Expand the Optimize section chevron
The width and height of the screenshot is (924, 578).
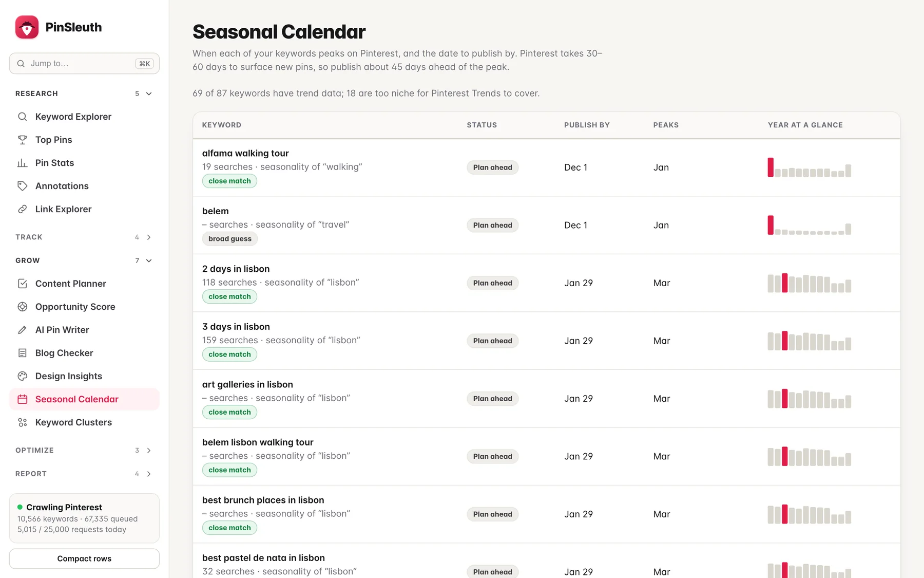(149, 451)
